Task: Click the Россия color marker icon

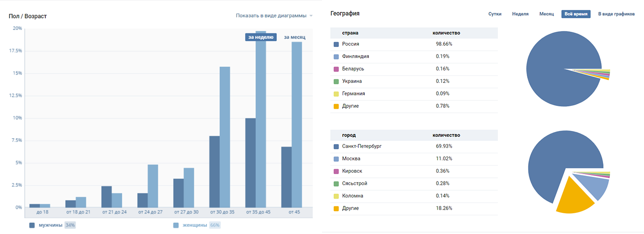Action: point(336,44)
